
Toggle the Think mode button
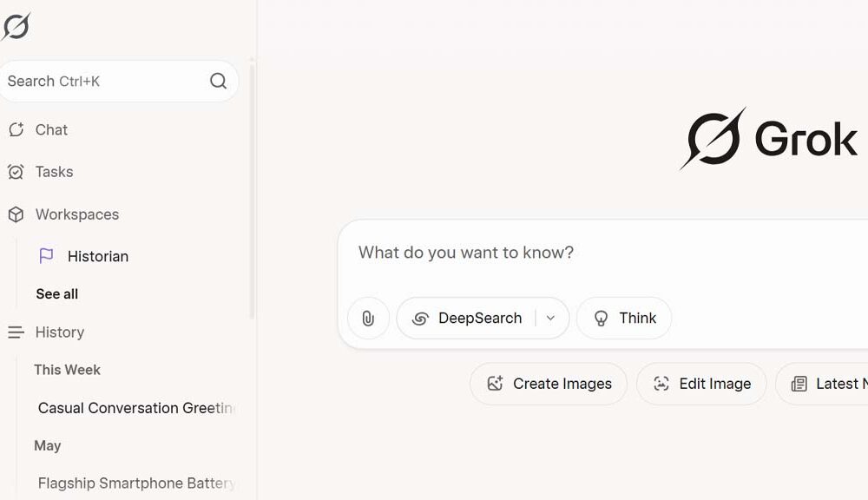click(x=624, y=318)
